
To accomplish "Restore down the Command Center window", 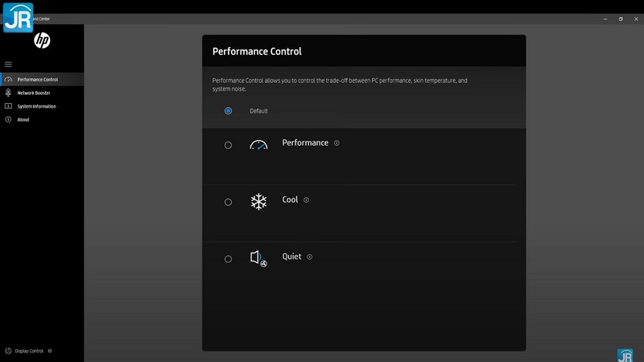I will click(621, 19).
